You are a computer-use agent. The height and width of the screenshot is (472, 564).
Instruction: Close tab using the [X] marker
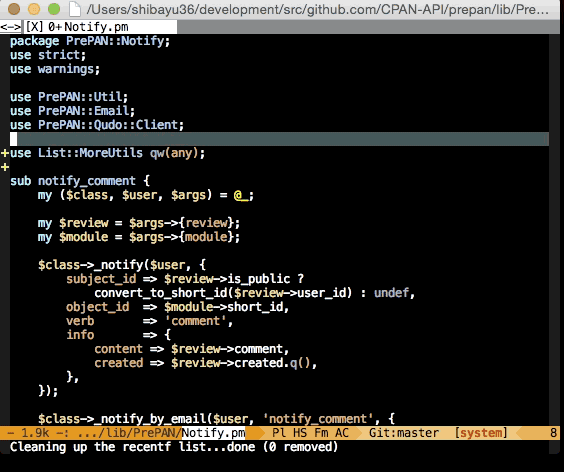point(34,27)
